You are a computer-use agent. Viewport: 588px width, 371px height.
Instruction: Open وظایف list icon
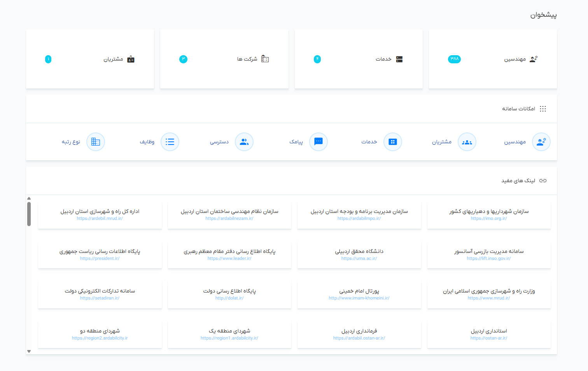(x=170, y=142)
